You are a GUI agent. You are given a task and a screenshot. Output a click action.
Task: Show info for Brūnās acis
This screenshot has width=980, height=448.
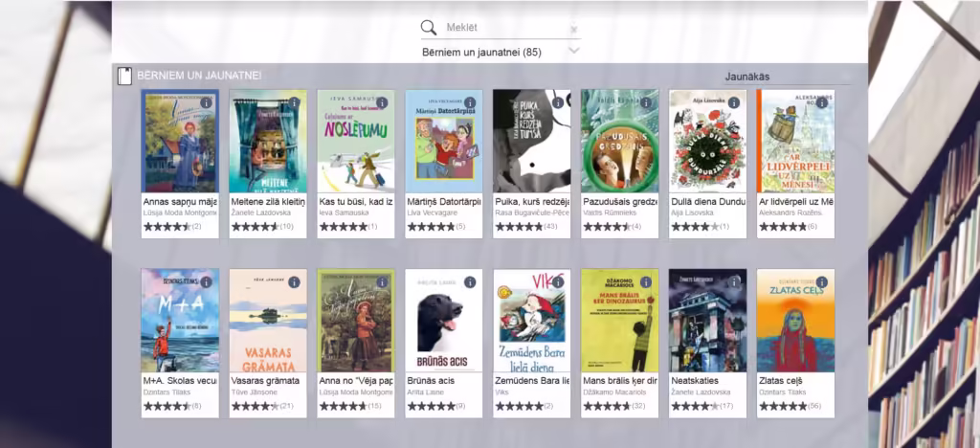pos(471,282)
